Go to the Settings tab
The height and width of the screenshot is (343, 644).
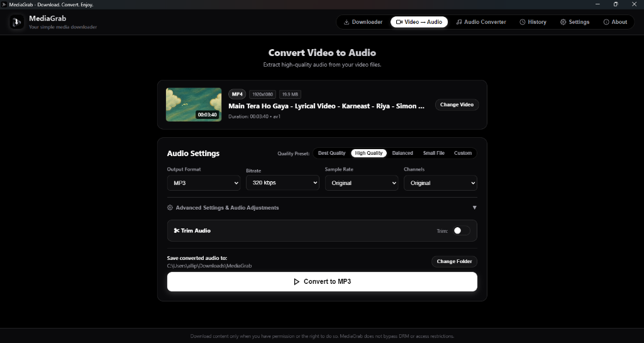[x=575, y=22]
